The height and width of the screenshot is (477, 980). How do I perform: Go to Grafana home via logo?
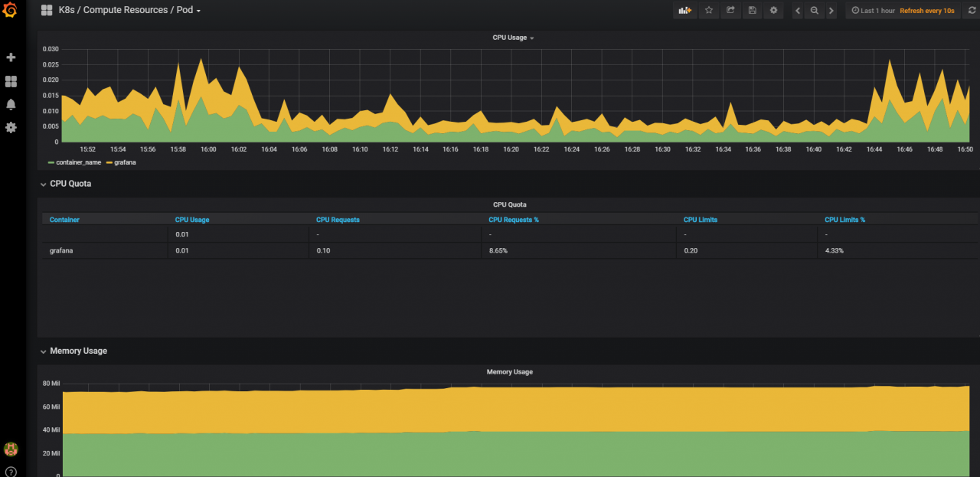(11, 11)
